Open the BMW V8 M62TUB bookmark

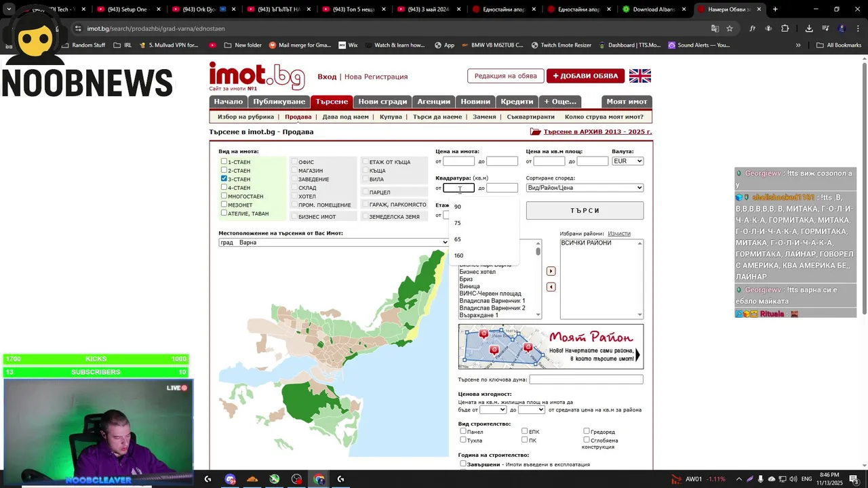coord(492,45)
